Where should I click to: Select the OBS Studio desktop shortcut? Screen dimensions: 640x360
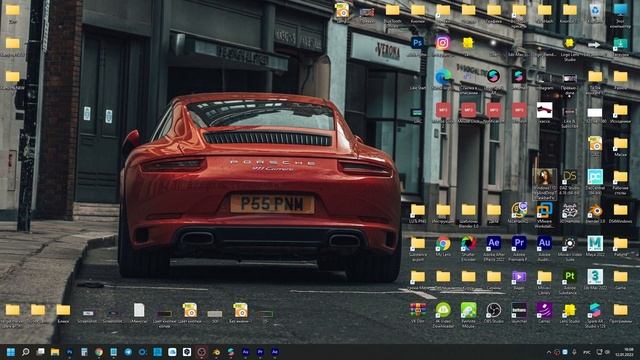pyautogui.click(x=493, y=310)
